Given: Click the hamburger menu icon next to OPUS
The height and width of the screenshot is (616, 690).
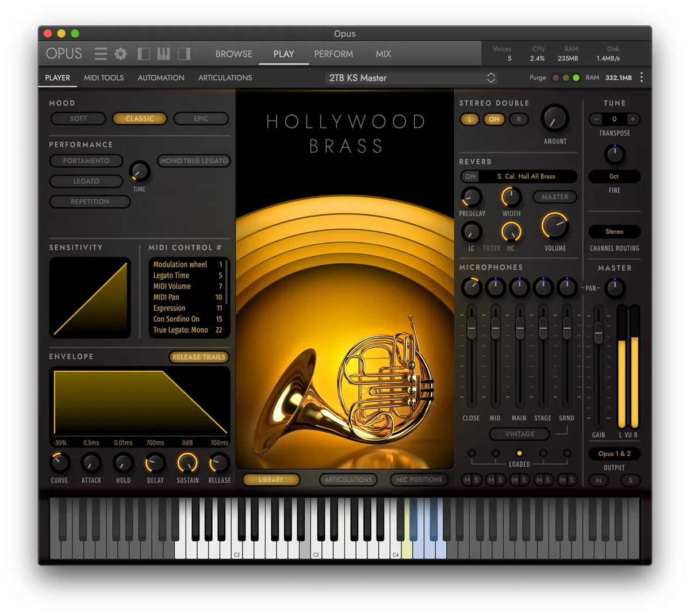Looking at the screenshot, I should point(100,53).
